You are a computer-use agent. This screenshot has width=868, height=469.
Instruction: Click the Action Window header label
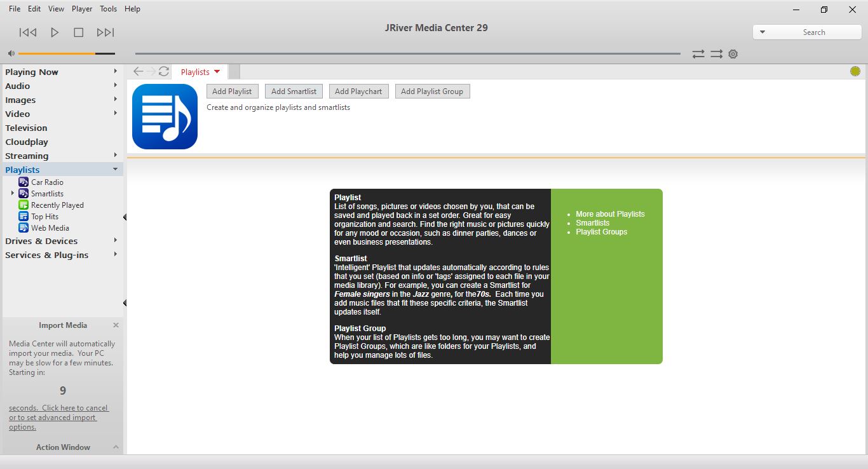pos(63,447)
